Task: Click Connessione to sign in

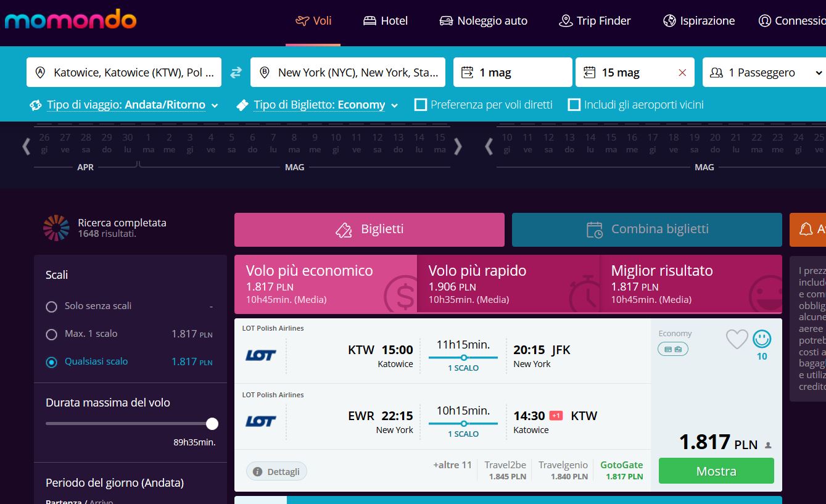Action: 792,20
